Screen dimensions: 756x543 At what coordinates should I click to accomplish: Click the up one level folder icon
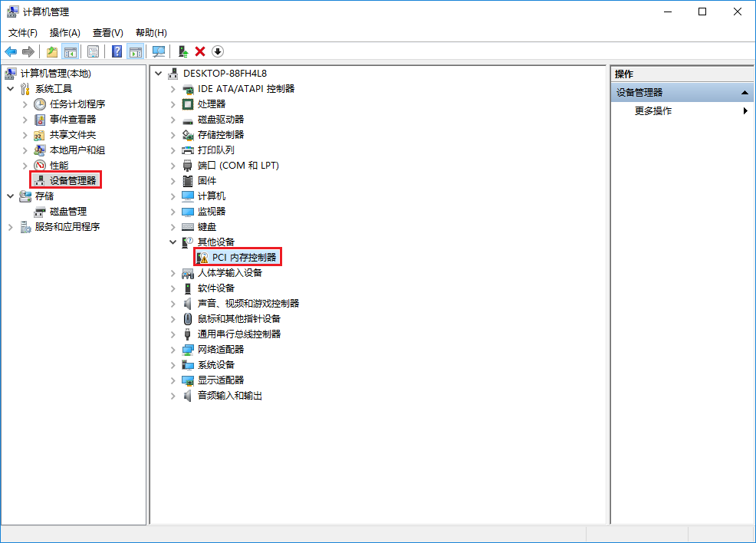pyautogui.click(x=51, y=51)
